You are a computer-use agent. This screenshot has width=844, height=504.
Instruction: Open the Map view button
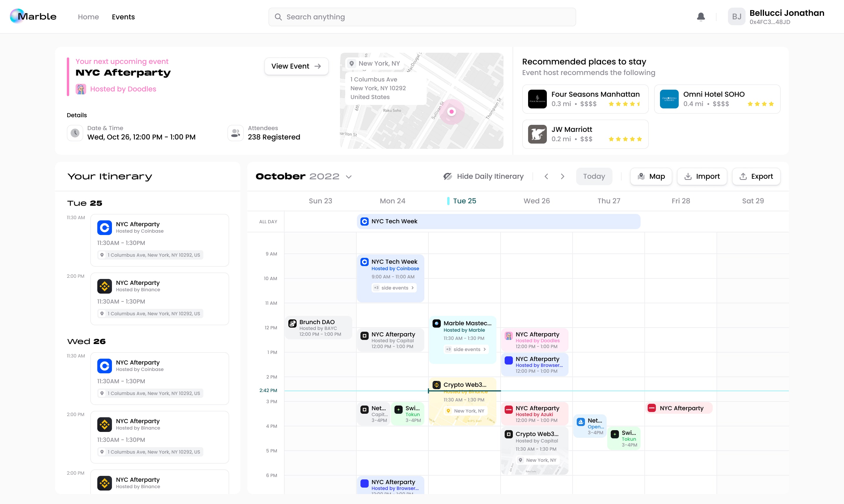[651, 176]
